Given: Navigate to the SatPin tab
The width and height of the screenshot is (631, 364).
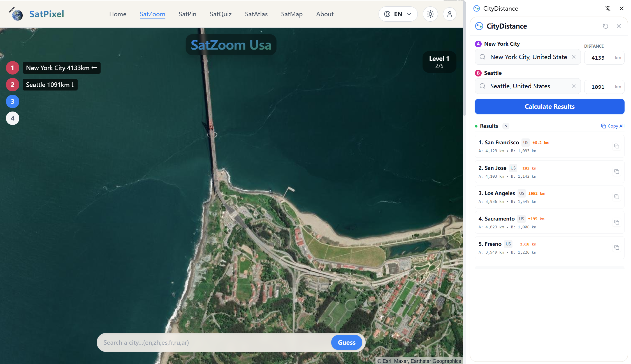Looking at the screenshot, I should coord(187,14).
